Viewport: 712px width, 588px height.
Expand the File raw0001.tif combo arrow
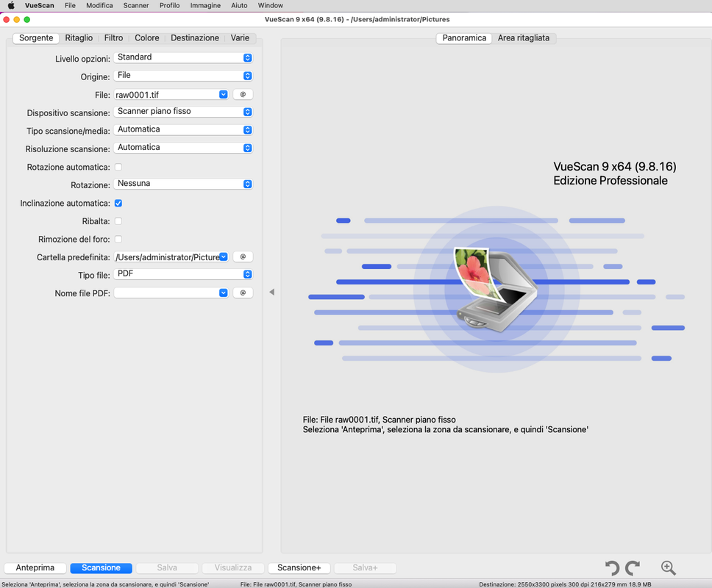(x=224, y=94)
